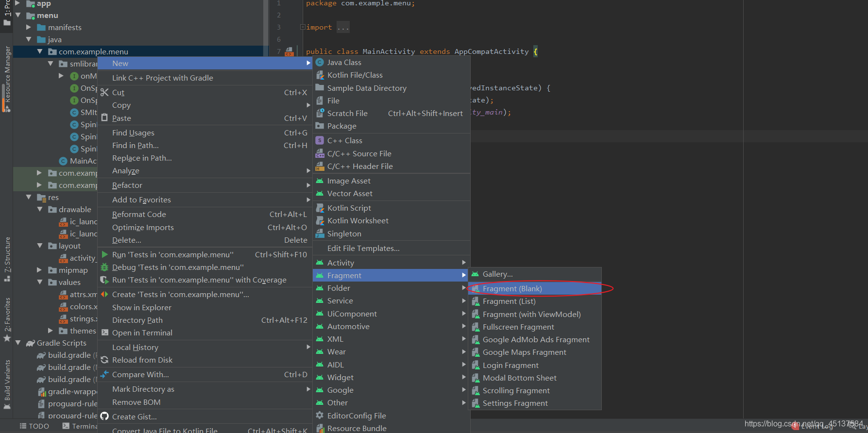Screen dimensions: 868x433
Task: Select Reformat Code menu entry
Action: (205, 214)
